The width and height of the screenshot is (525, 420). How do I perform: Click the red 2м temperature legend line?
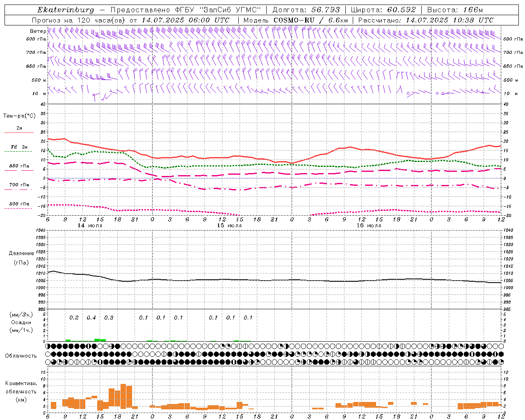(19, 132)
